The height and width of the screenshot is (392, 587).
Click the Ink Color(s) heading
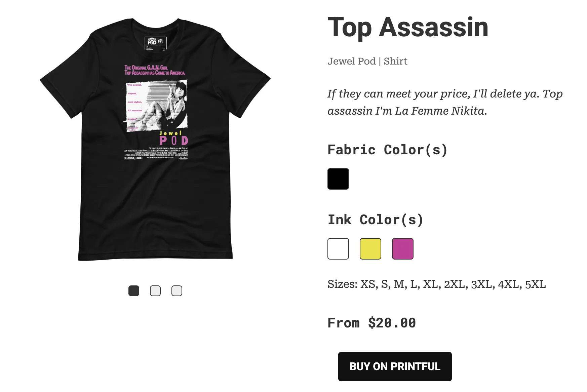(375, 220)
